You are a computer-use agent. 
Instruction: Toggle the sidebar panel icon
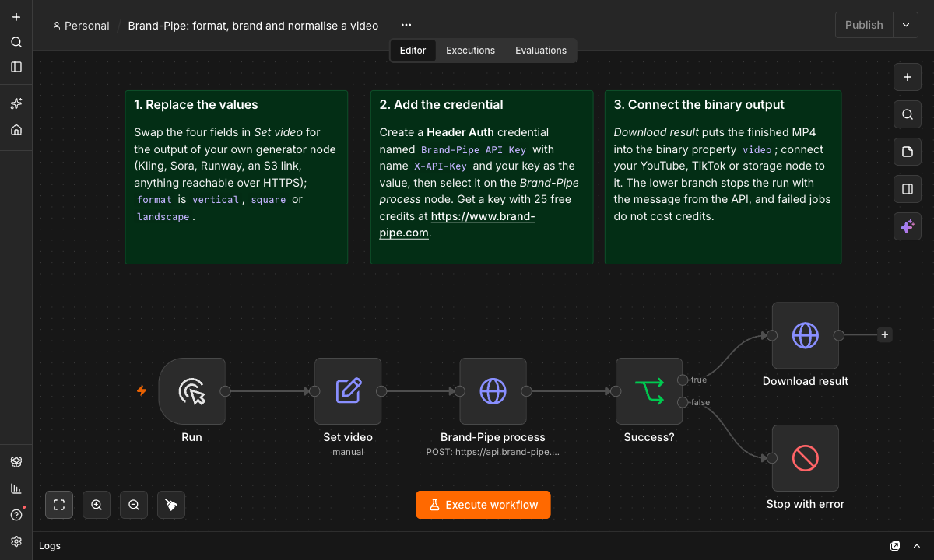[x=16, y=67]
